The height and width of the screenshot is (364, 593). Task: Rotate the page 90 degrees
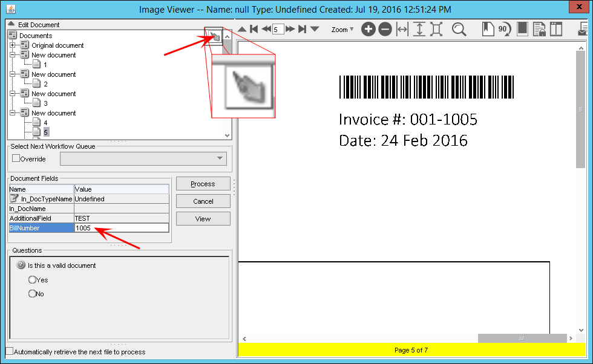[504, 29]
